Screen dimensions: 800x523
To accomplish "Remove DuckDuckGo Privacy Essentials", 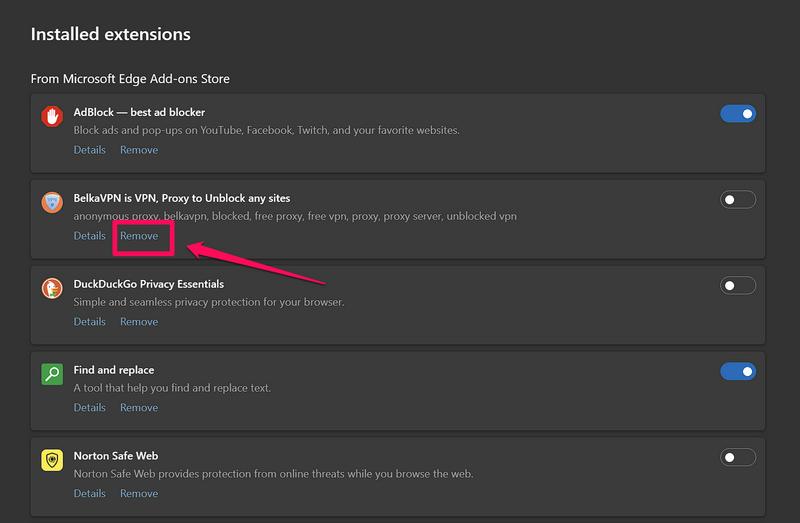I will coord(139,322).
